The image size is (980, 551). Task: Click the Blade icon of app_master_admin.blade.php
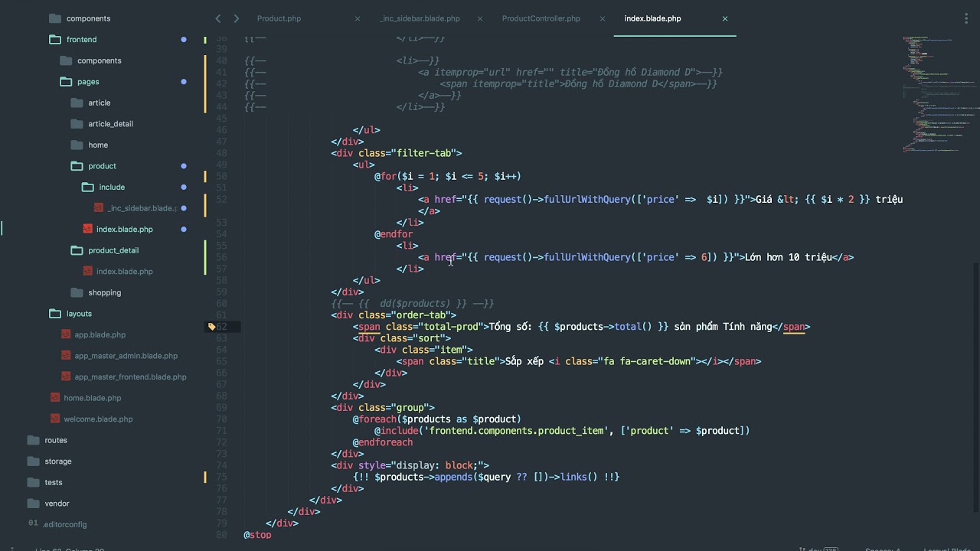pos(66,356)
